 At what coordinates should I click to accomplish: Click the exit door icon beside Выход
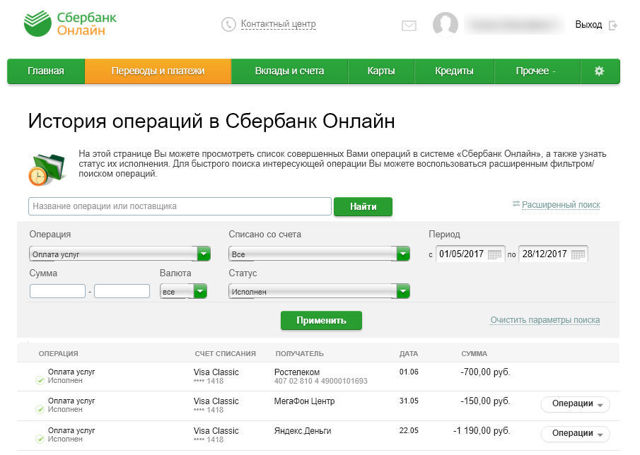(x=613, y=25)
